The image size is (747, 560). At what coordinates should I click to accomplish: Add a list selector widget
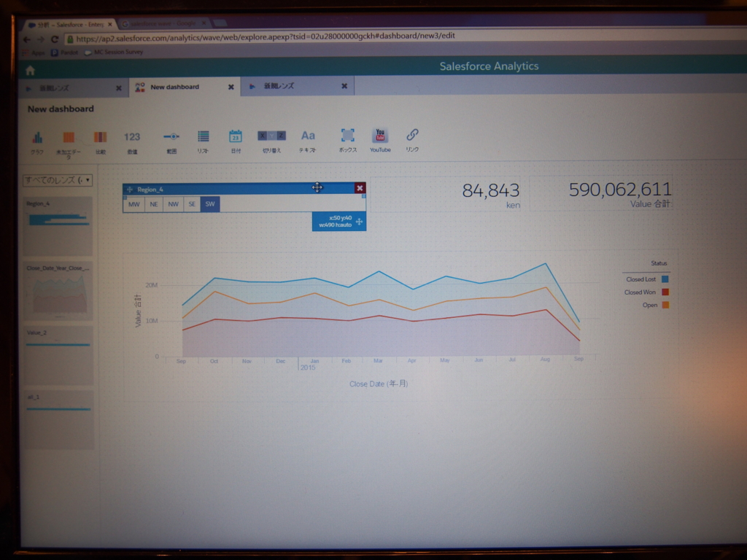pyautogui.click(x=203, y=142)
